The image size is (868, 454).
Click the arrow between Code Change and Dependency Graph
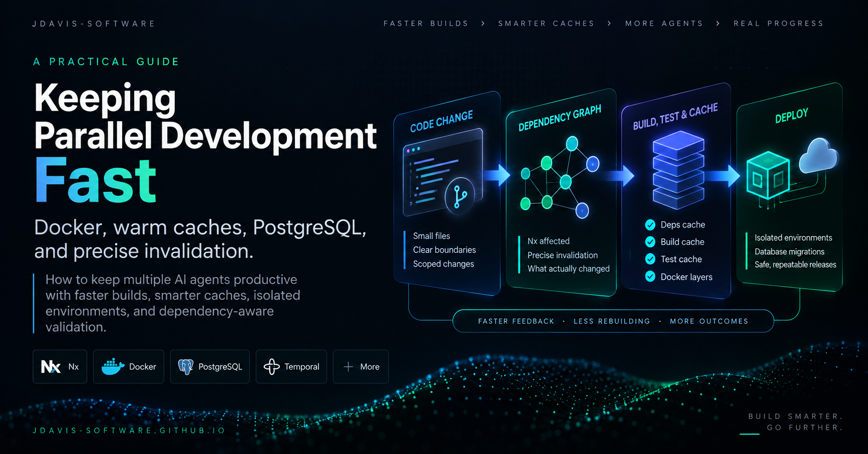tap(497, 175)
